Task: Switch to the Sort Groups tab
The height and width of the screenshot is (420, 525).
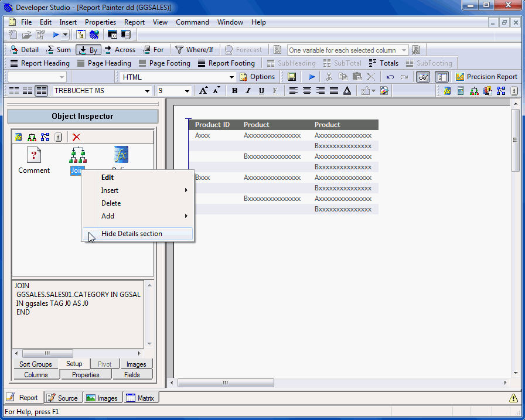Action: point(36,364)
